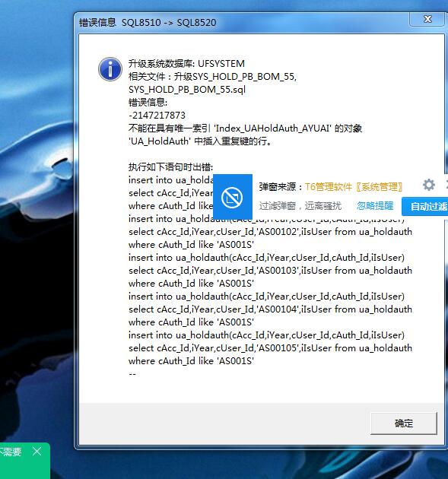This screenshot has width=448, height=479.
Task: Enable 自动过滤 for this popup
Action: [426, 207]
